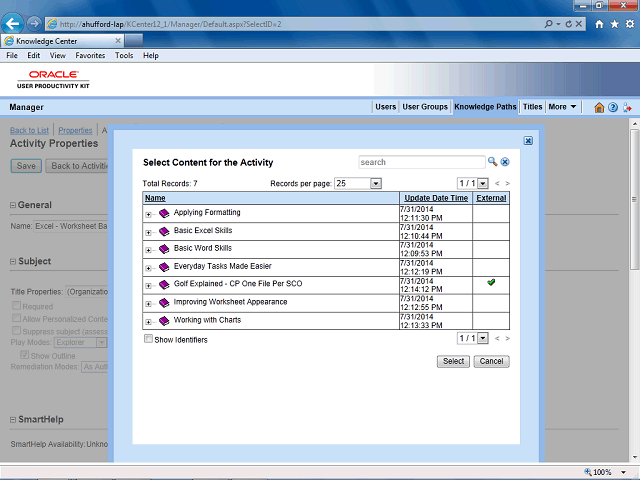Collapse the General section
The height and width of the screenshot is (480, 640).
(x=13, y=205)
